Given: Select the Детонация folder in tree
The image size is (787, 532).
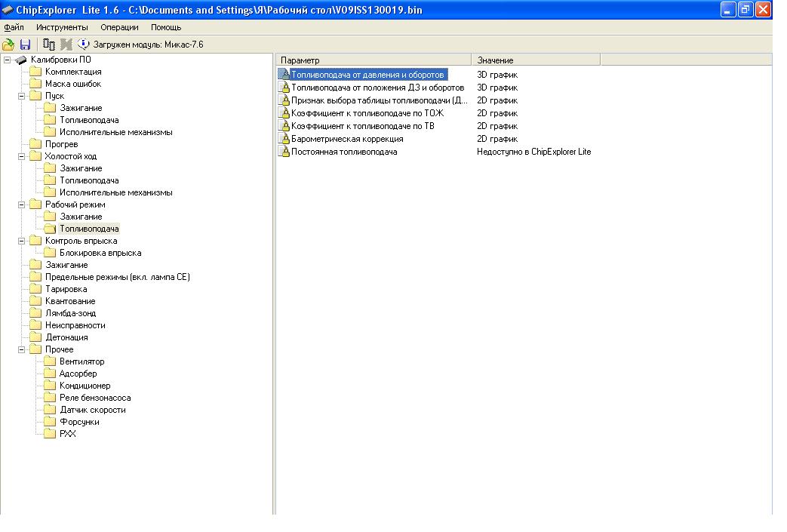Looking at the screenshot, I should (66, 337).
